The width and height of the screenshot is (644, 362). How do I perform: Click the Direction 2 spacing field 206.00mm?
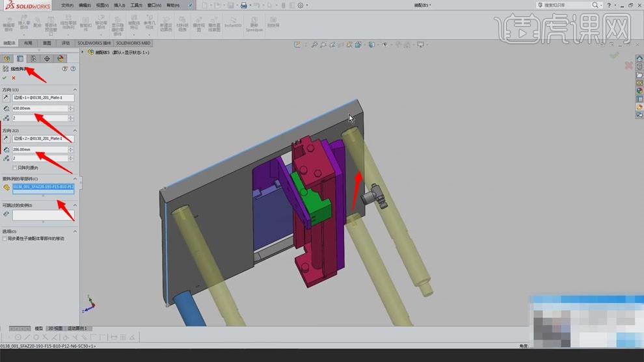pyautogui.click(x=39, y=149)
